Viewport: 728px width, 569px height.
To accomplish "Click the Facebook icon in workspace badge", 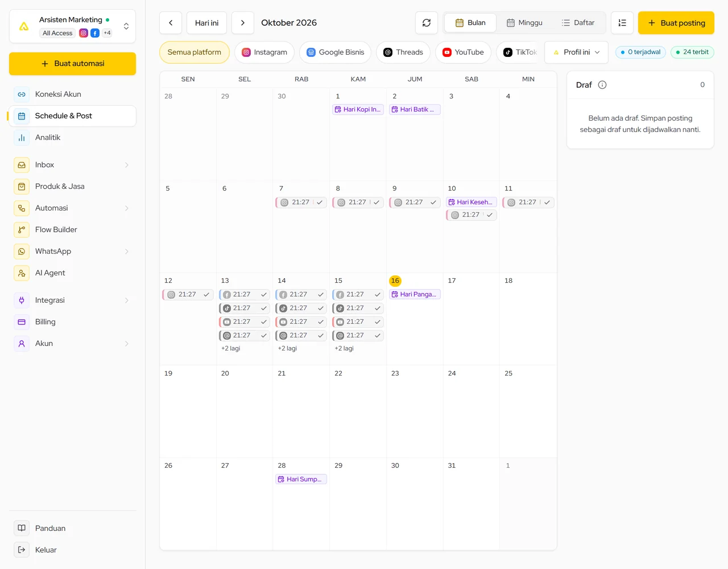I will (95, 33).
